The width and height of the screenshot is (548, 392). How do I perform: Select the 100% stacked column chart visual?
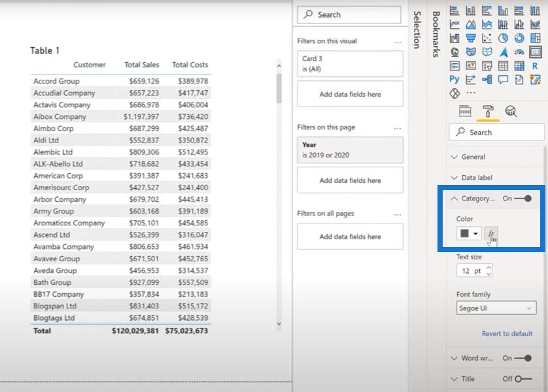pyautogui.click(x=535, y=11)
